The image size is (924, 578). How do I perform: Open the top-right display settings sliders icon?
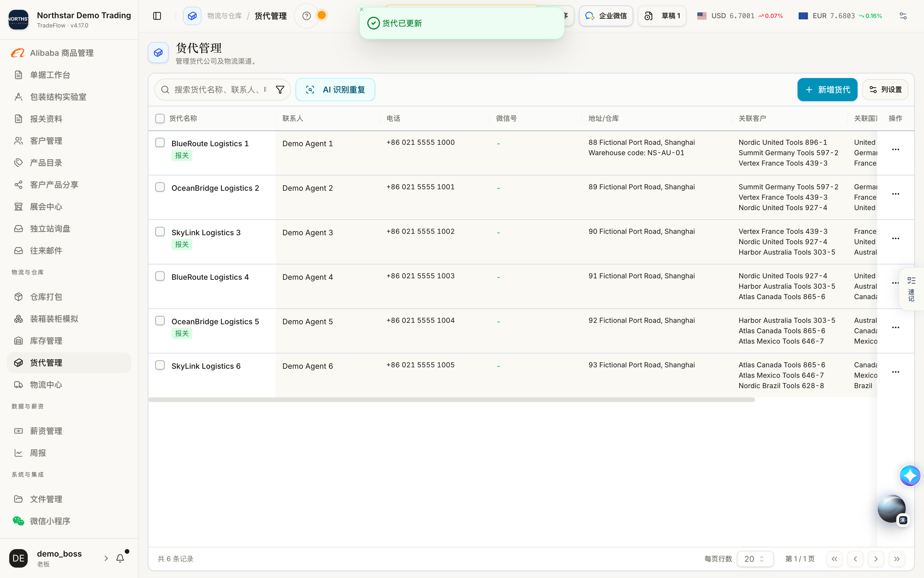pos(903,16)
